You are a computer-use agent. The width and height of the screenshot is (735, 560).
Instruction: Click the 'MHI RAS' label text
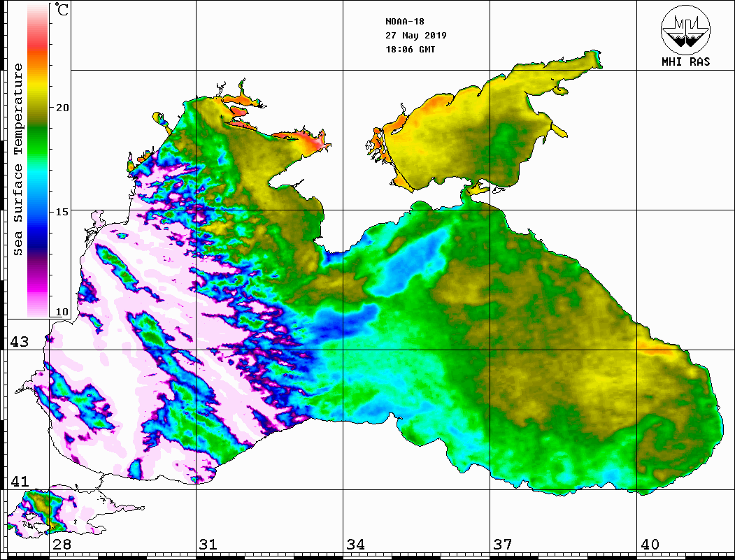[686, 62]
